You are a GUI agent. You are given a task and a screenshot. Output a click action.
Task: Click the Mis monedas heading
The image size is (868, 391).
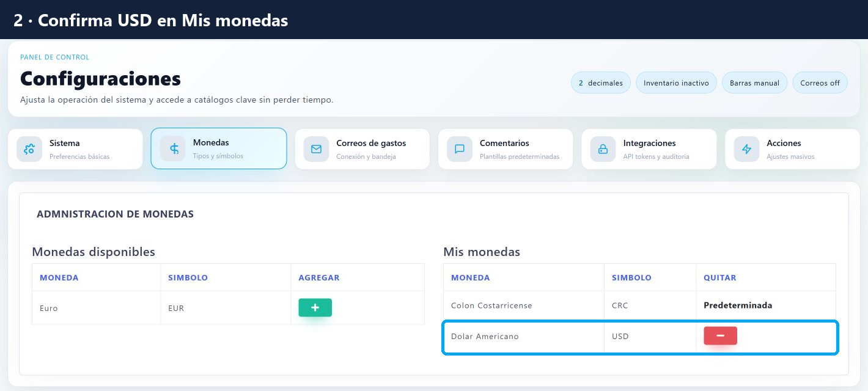tap(482, 252)
